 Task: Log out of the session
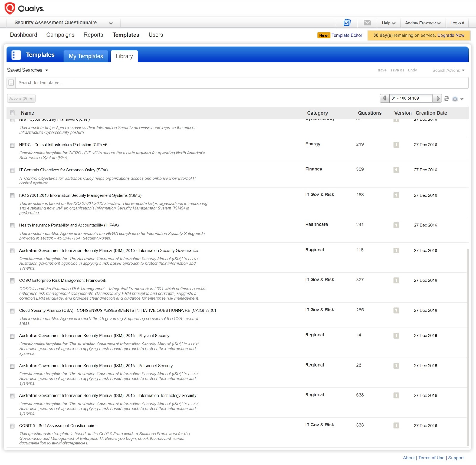[x=457, y=23]
